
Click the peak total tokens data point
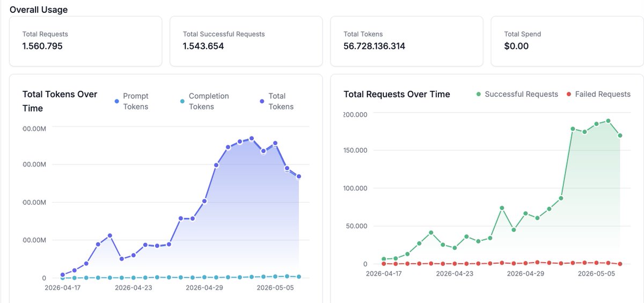click(252, 138)
